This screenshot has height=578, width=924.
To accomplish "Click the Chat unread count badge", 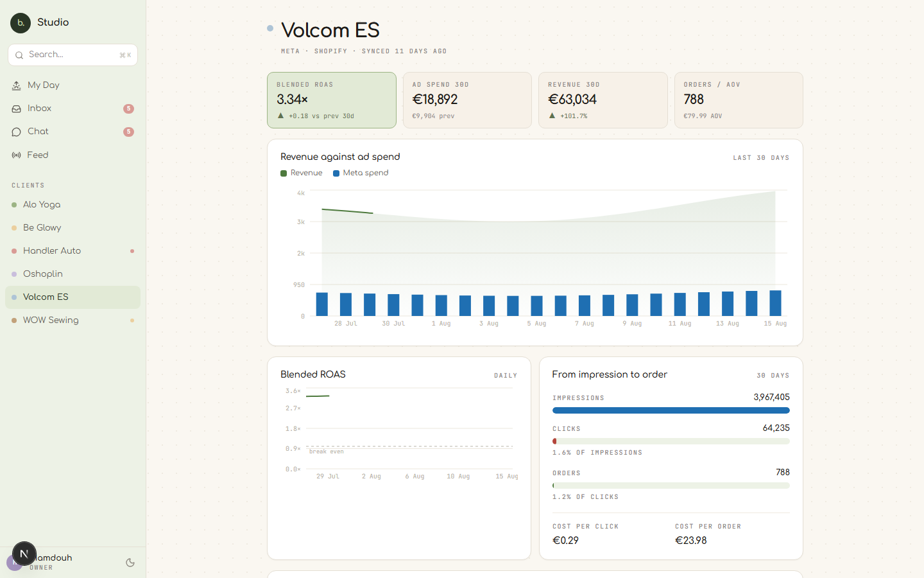I will pos(128,132).
